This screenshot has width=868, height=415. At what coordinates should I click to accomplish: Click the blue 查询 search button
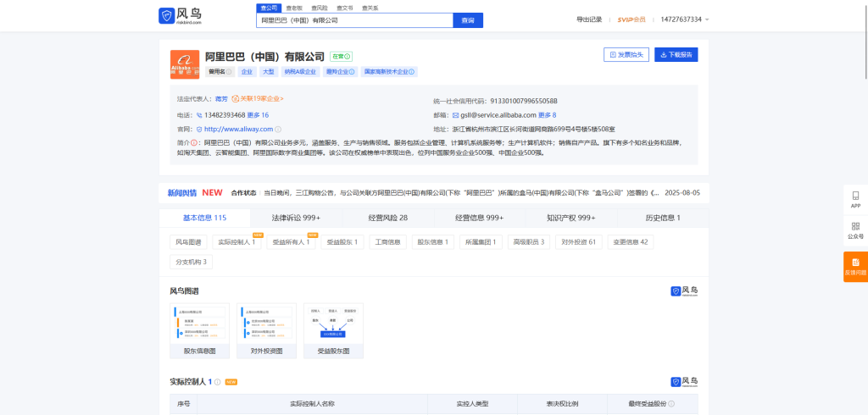(x=468, y=20)
